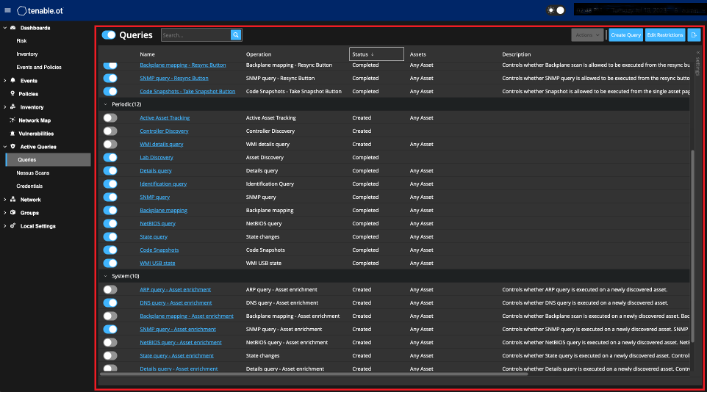The width and height of the screenshot is (710, 395).
Task: Open Backplane mapping - Resync Button link
Action: (x=182, y=65)
